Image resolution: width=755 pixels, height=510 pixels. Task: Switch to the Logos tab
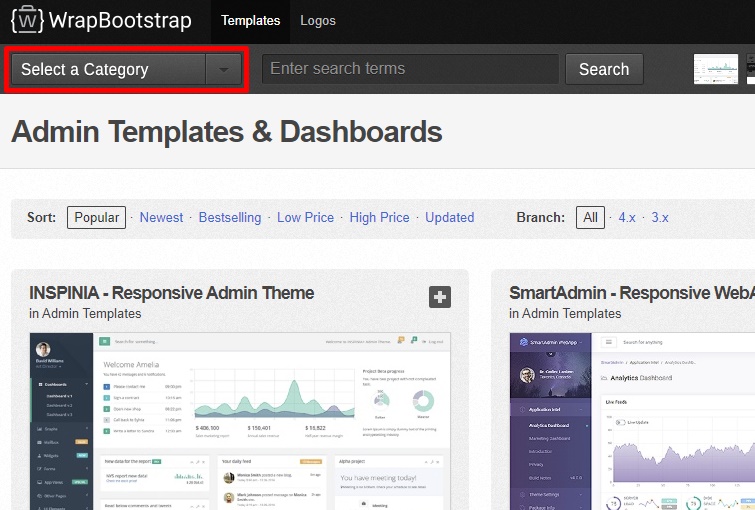tap(318, 21)
